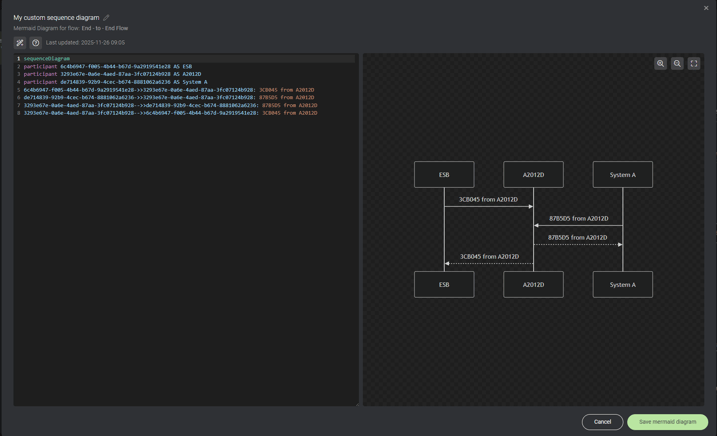Screen dimensions: 717x436
Task: Click the pencil icon to rename diagram
Action: [x=106, y=18]
